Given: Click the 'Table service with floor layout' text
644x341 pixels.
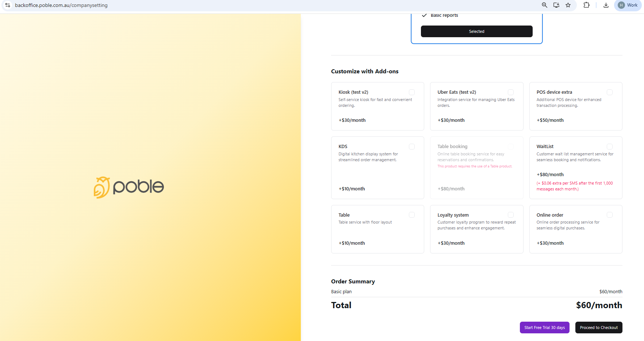Looking at the screenshot, I should tap(365, 222).
